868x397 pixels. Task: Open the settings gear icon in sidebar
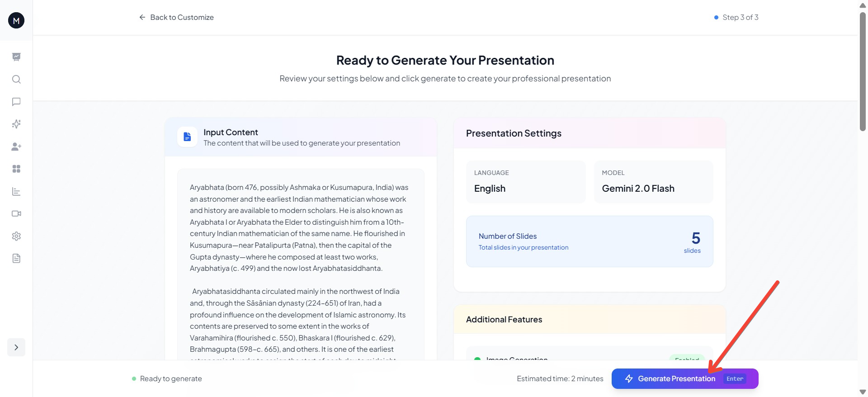point(16,236)
